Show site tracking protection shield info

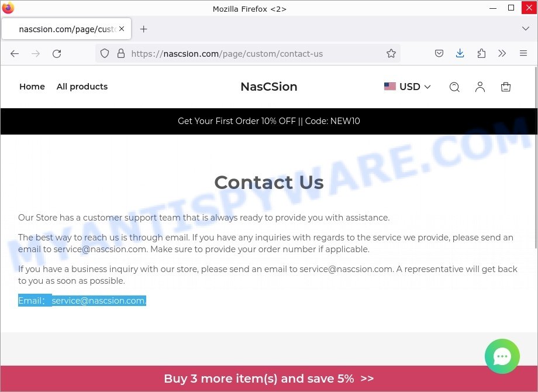pyautogui.click(x=105, y=54)
